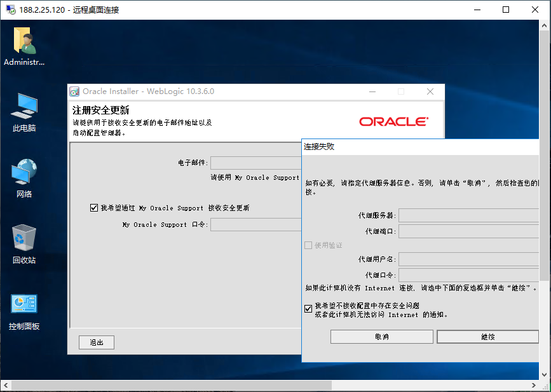The image size is (551, 392).
Task: Open the Administrator folder desktop icon
Action: (24, 46)
